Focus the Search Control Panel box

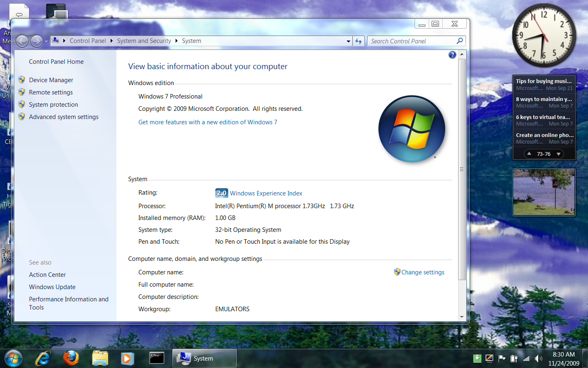(412, 41)
